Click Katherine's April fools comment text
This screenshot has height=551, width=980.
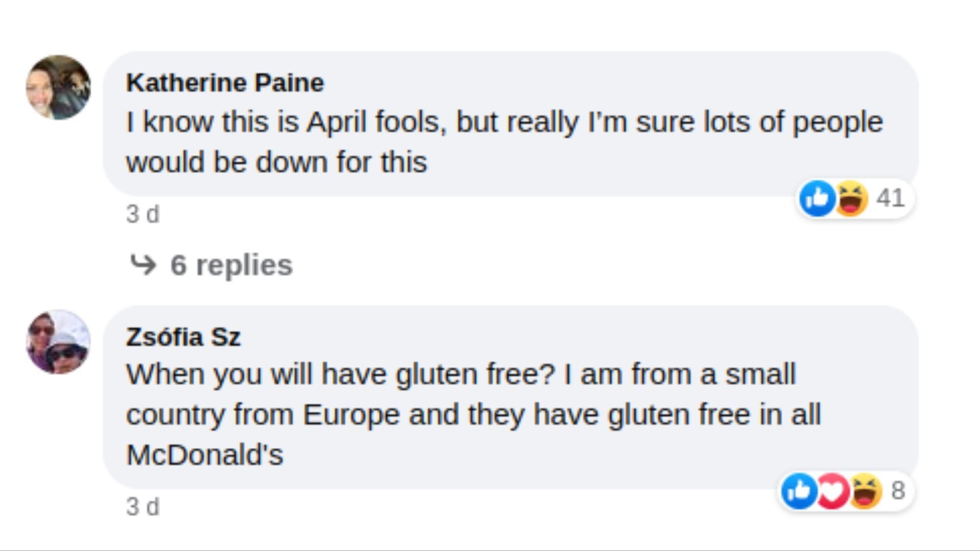coord(504,122)
